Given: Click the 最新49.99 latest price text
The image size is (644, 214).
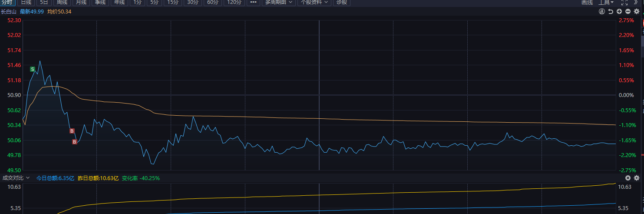Looking at the screenshot, I should coord(32,11).
